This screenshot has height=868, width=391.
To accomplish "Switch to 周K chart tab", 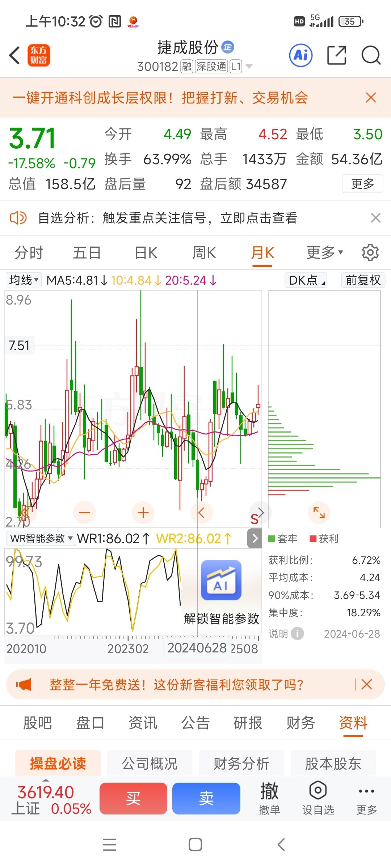I will coord(204,252).
